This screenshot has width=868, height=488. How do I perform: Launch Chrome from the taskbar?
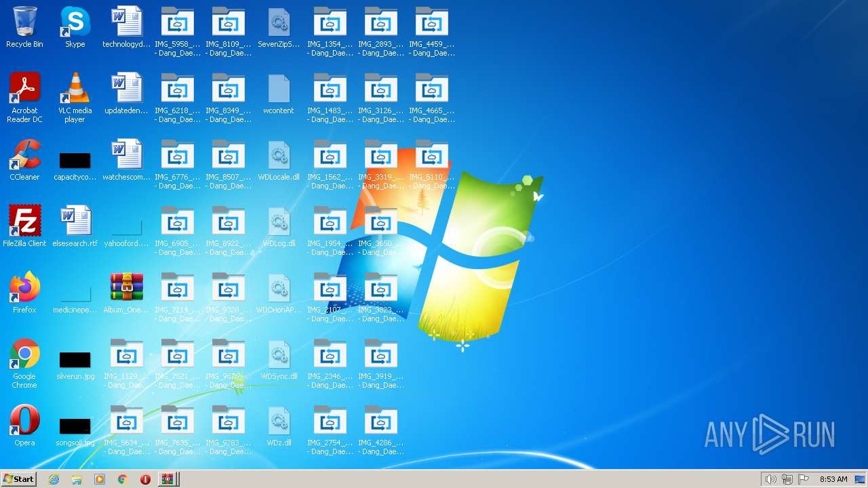(x=122, y=479)
